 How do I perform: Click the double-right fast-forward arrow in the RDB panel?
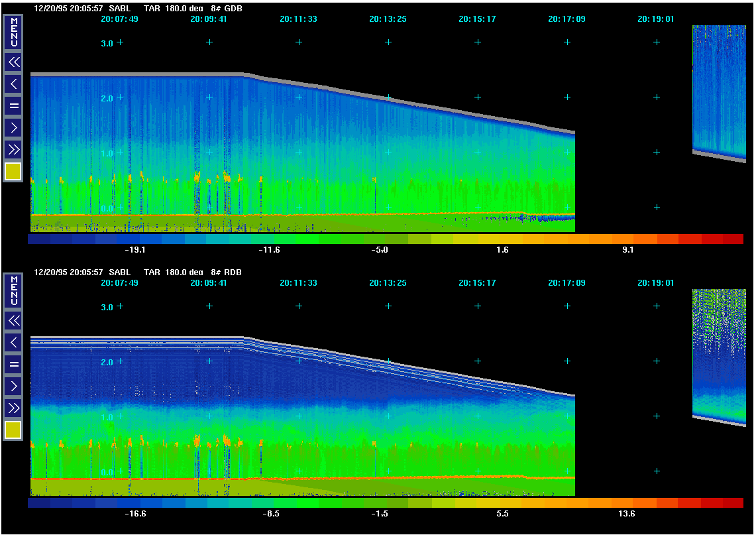coord(13,408)
